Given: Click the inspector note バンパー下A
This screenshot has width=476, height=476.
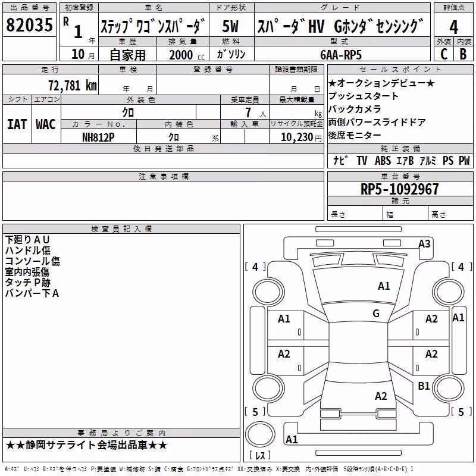Looking at the screenshot, I should pyautogui.click(x=32, y=293).
